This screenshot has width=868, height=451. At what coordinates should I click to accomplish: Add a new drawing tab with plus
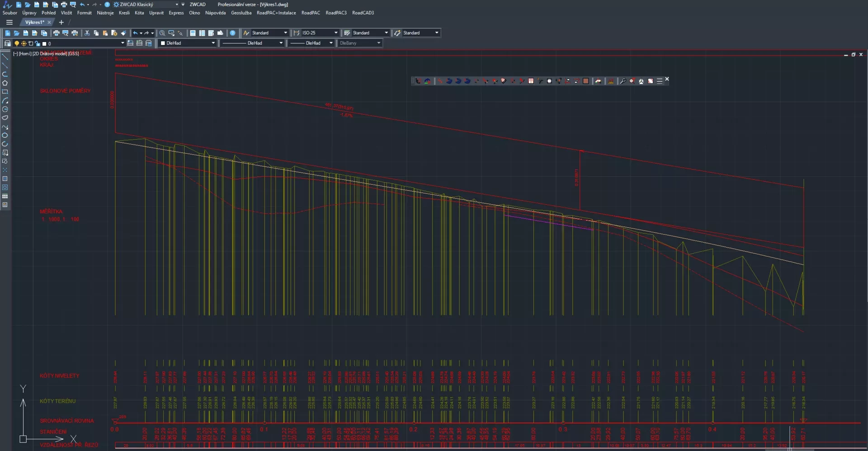coord(61,22)
